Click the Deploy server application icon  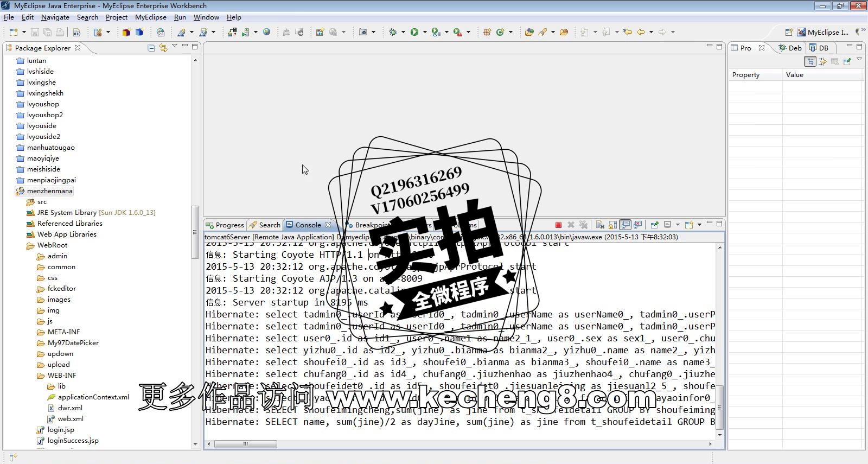pyautogui.click(x=232, y=32)
